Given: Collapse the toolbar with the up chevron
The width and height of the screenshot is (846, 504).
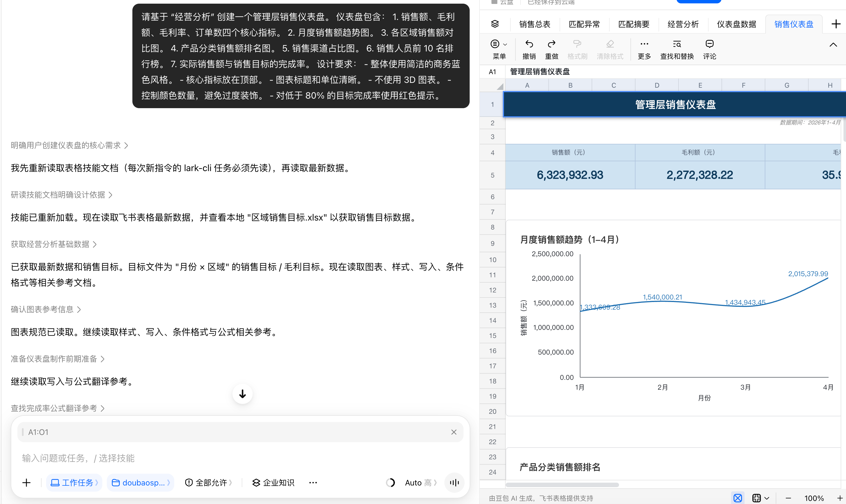Looking at the screenshot, I should 833,45.
